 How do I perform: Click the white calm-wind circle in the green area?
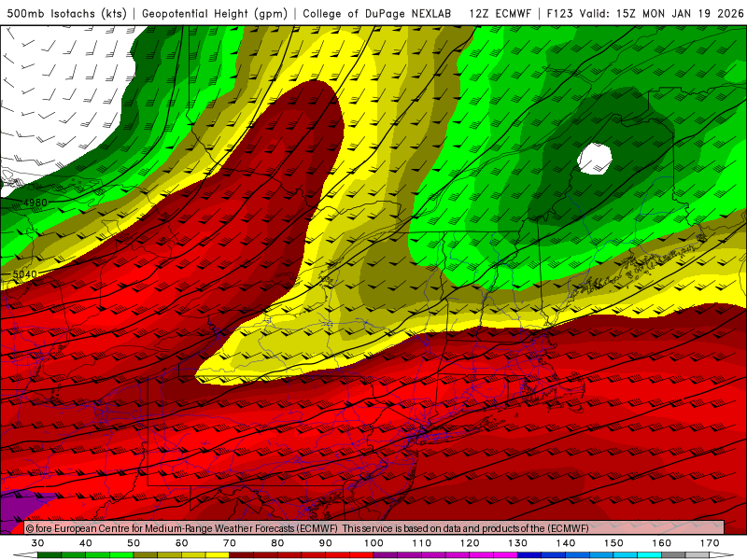(594, 159)
